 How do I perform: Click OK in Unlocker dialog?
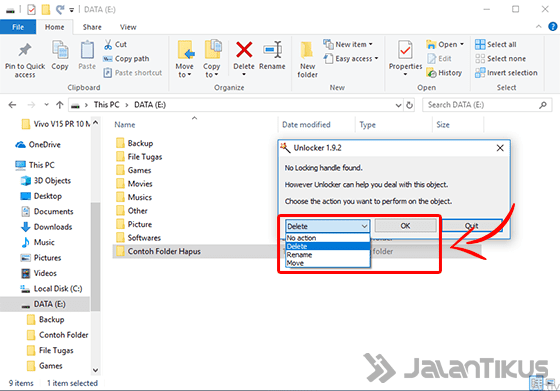405,226
